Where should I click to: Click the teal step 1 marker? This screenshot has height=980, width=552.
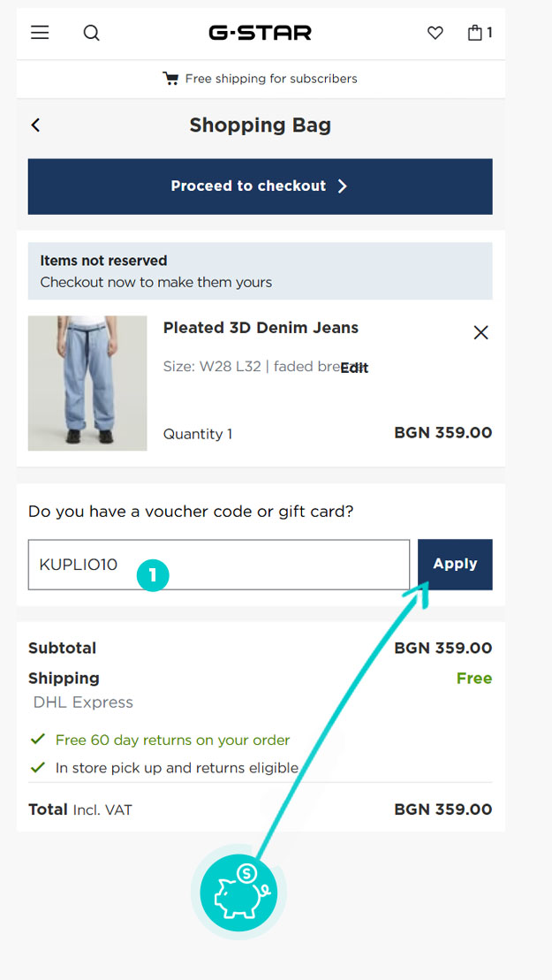(153, 575)
